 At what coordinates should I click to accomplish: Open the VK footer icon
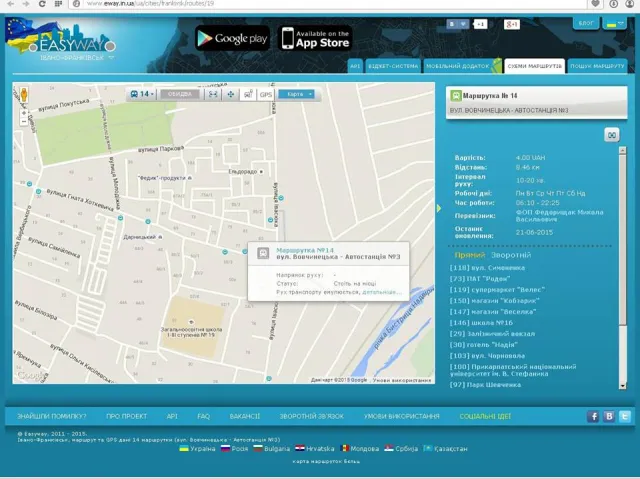[x=609, y=417]
